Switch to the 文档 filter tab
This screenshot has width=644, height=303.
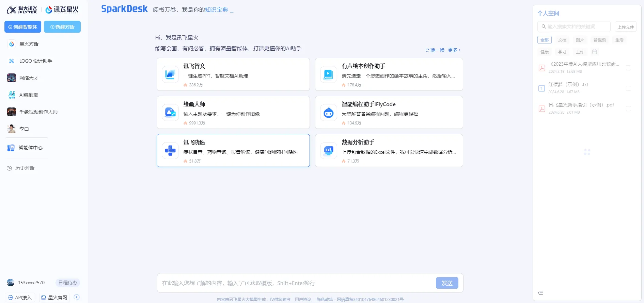click(562, 40)
